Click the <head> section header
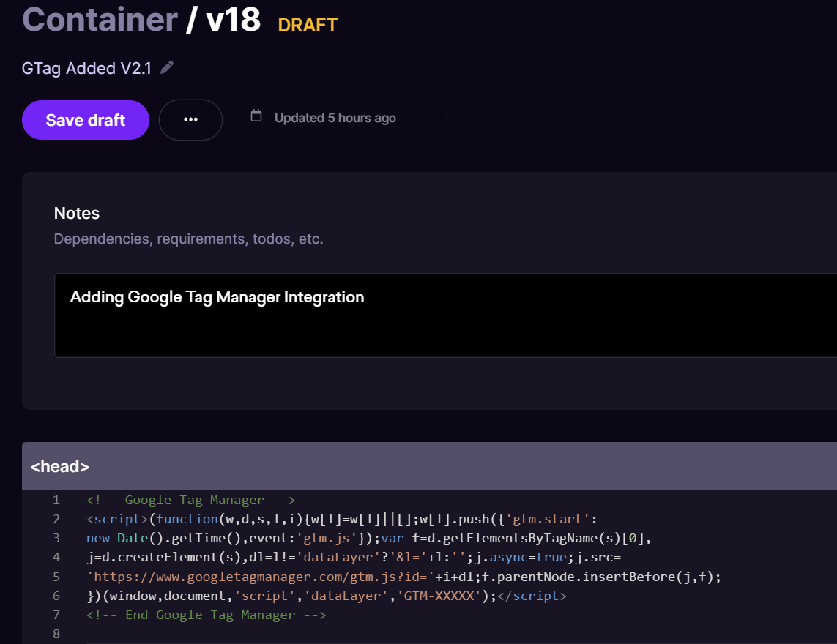Screen dimensions: 837x644 pos(429,466)
